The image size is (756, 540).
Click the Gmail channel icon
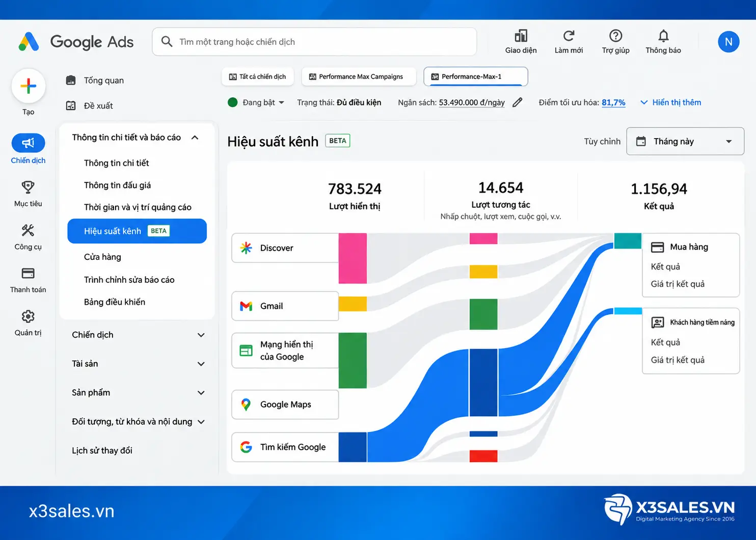tap(246, 306)
